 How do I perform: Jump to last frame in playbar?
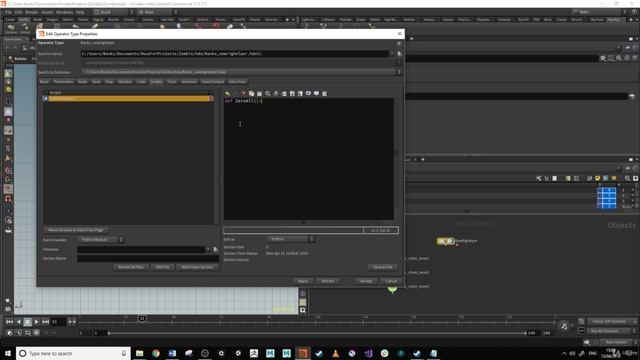click(45, 322)
